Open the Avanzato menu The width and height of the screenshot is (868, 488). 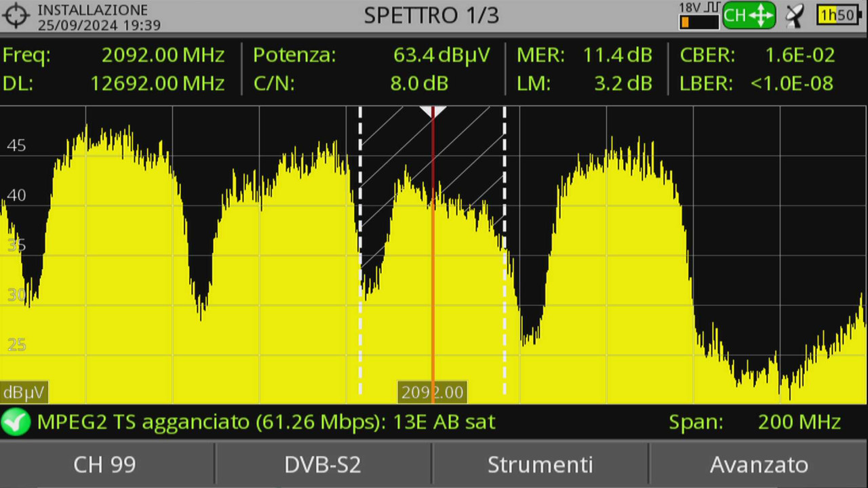coord(759,464)
